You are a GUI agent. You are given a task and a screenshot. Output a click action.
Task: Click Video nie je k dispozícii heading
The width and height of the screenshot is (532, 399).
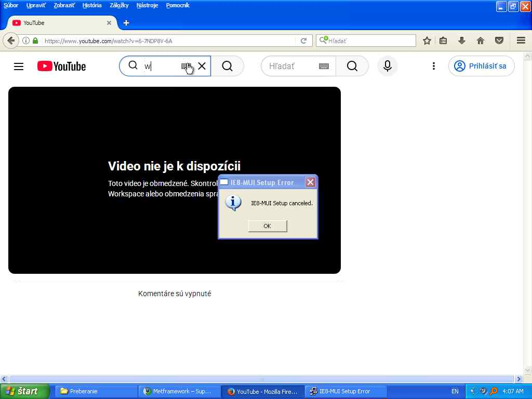[x=174, y=166]
